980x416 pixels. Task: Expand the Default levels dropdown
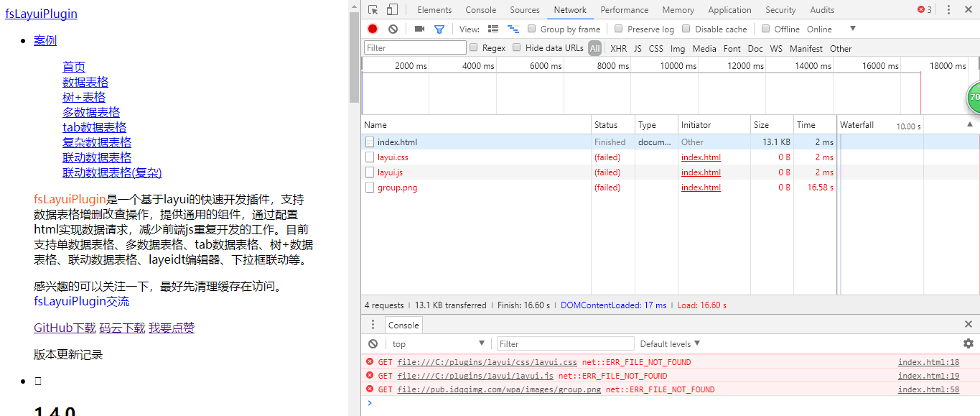pyautogui.click(x=670, y=343)
